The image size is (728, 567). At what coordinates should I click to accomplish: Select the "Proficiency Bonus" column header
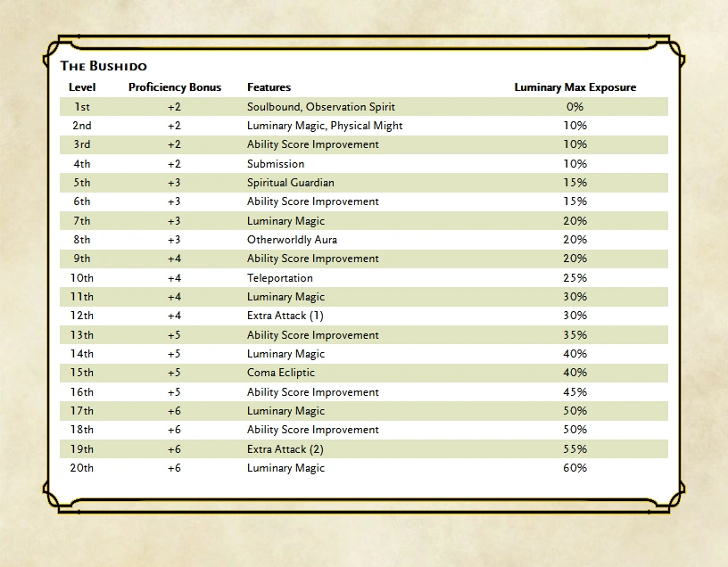(175, 87)
